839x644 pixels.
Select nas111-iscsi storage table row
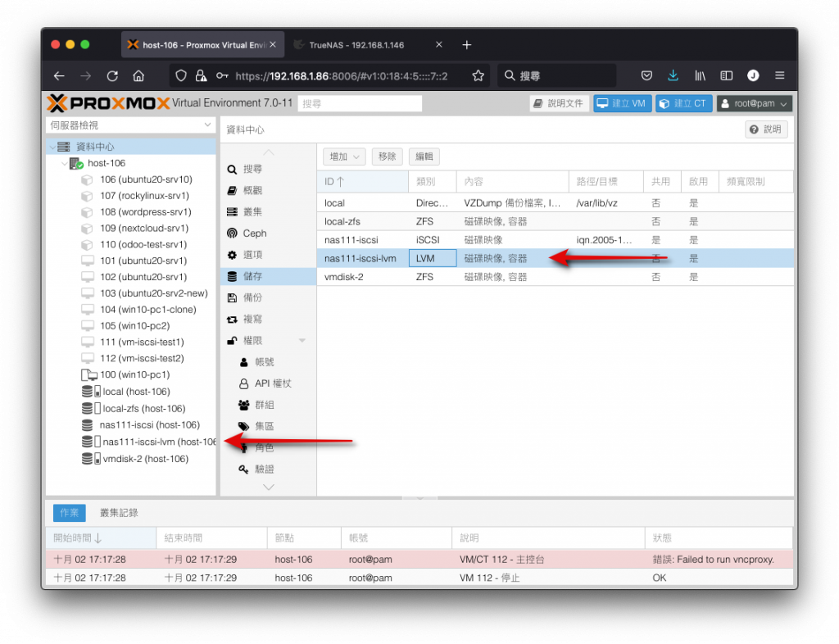pos(555,240)
